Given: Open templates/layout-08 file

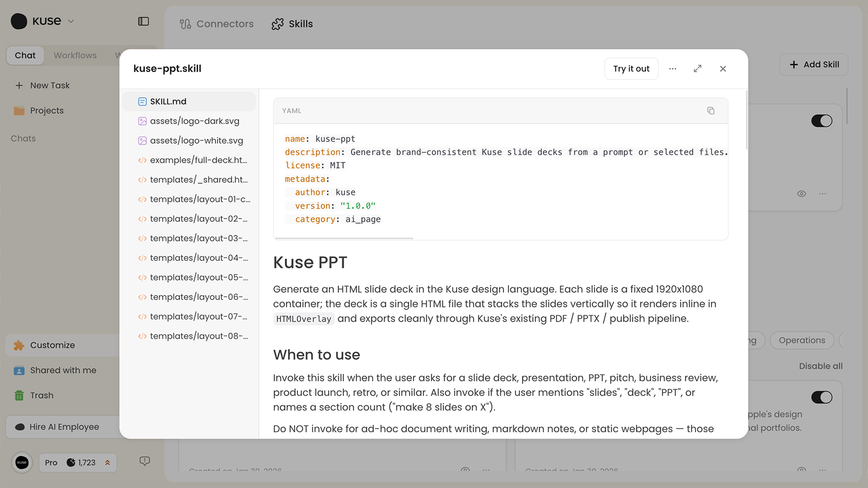Looking at the screenshot, I should click(x=189, y=336).
